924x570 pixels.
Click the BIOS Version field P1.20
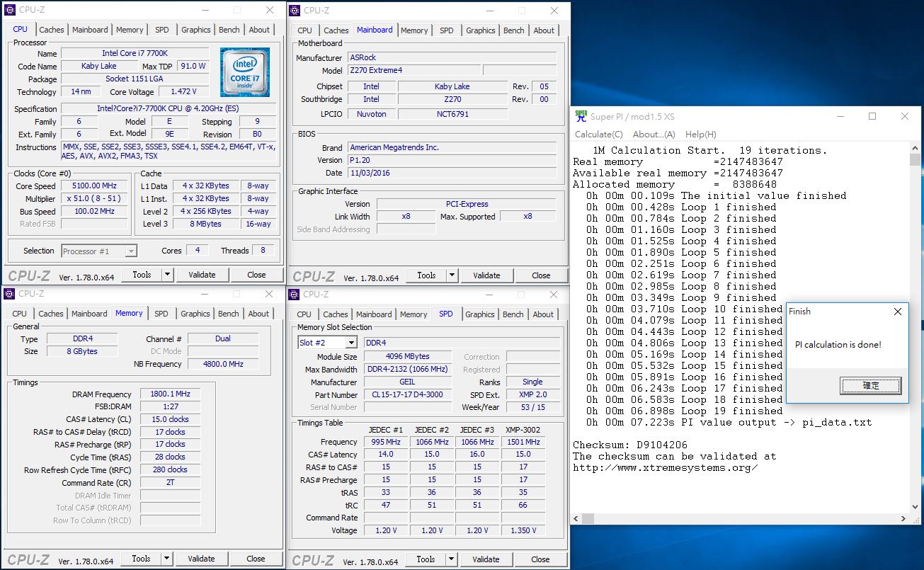pos(452,160)
